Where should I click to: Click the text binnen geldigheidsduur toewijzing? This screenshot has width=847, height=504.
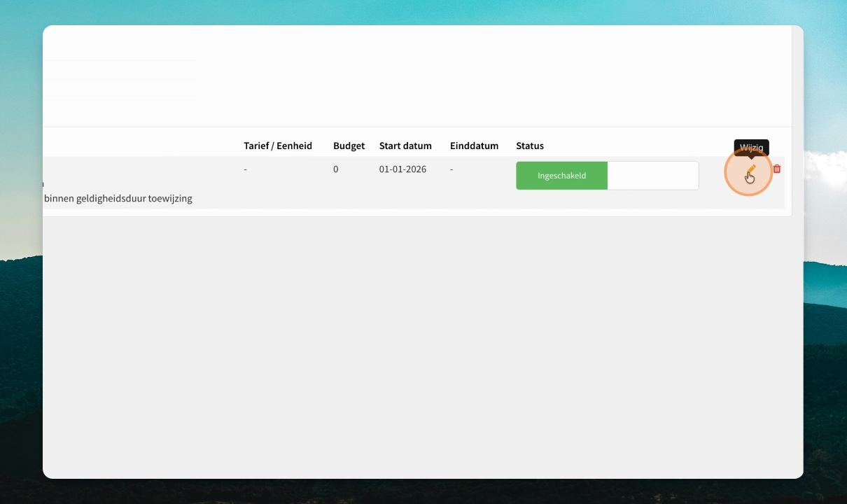118,198
